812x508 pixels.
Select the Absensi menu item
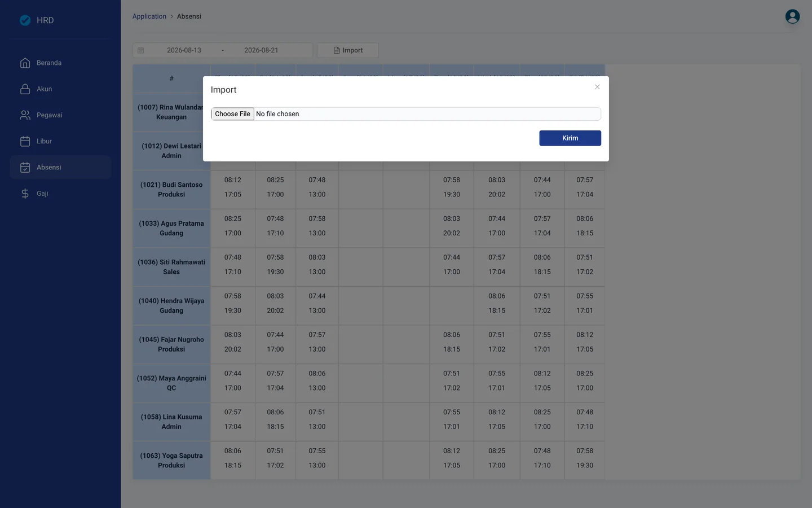(x=60, y=167)
